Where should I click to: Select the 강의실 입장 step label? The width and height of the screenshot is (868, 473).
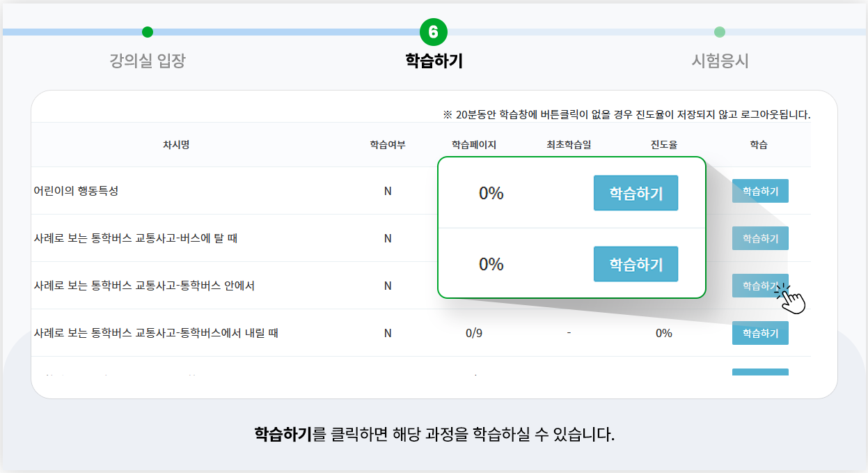click(148, 61)
